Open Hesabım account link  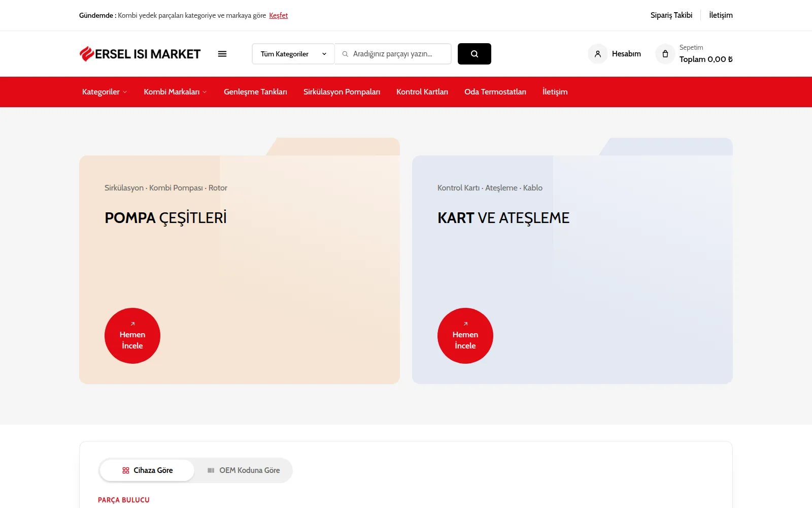pos(626,54)
